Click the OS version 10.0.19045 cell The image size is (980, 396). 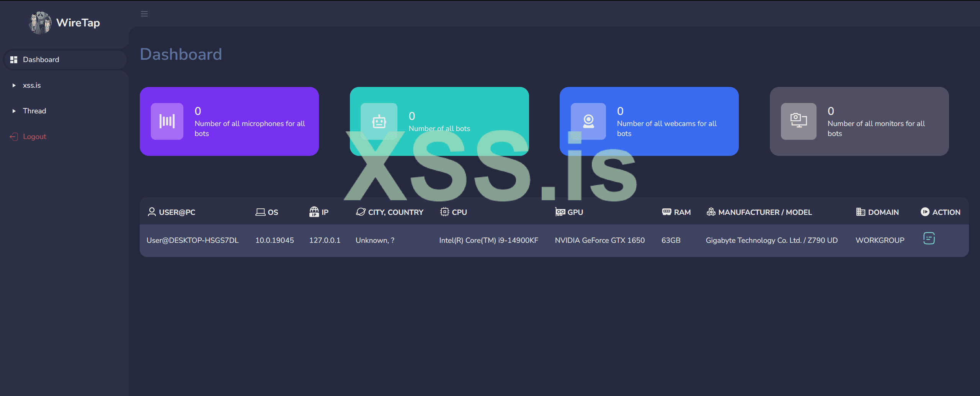coord(274,241)
